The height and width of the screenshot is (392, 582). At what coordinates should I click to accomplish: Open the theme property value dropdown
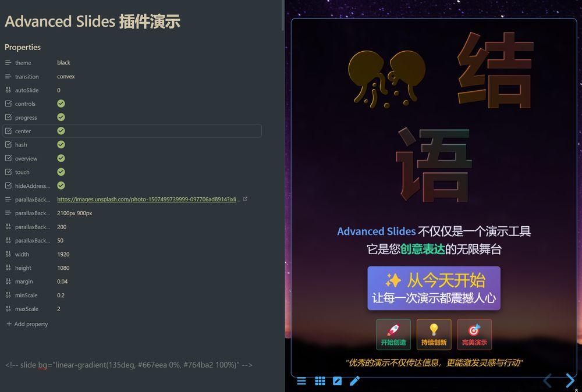(63, 62)
